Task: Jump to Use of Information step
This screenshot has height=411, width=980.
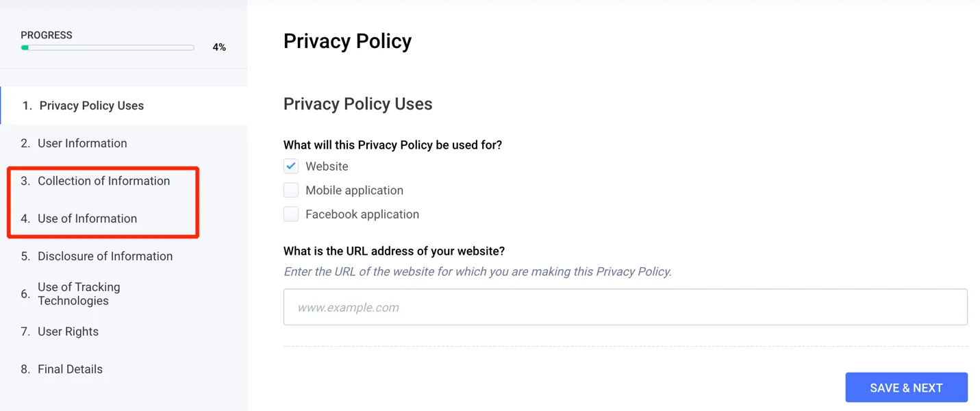Action: click(87, 219)
